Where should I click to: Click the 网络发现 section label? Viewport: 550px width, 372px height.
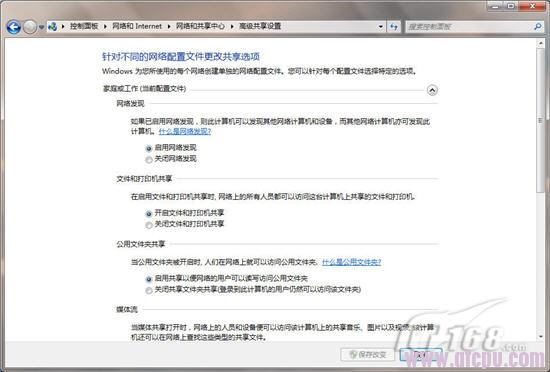coord(130,103)
